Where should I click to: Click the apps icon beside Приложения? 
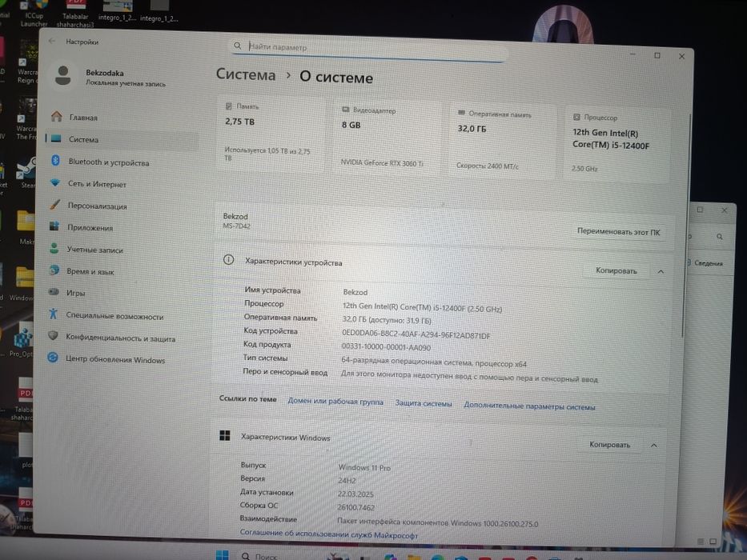(x=54, y=226)
